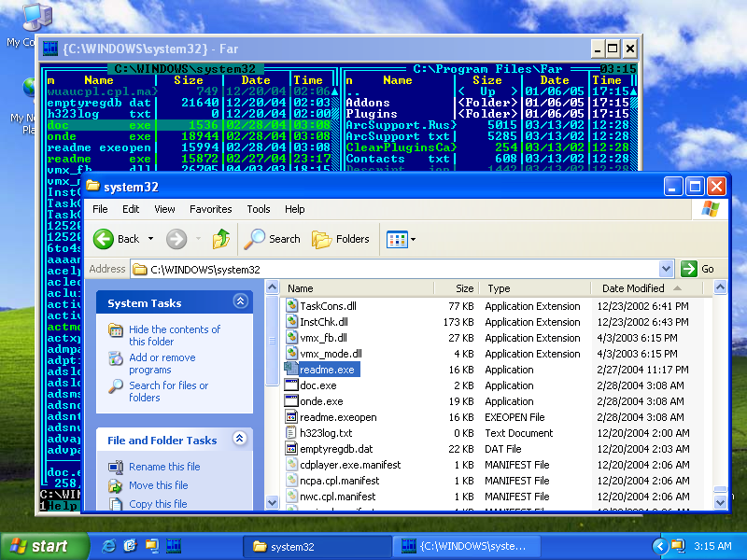The width and height of the screenshot is (747, 560).
Task: Toggle the Folders pane button
Action: tap(341, 239)
